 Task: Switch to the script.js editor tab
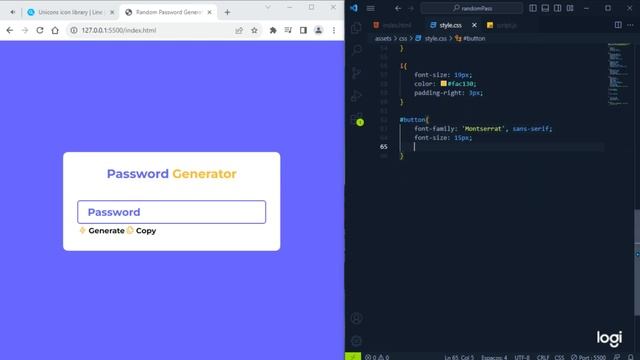[502, 25]
